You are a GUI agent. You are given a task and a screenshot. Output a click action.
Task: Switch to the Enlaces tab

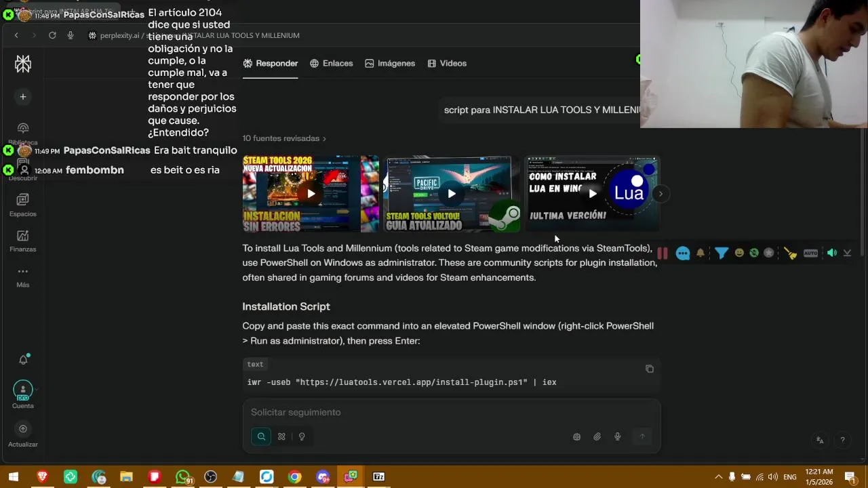tap(332, 63)
